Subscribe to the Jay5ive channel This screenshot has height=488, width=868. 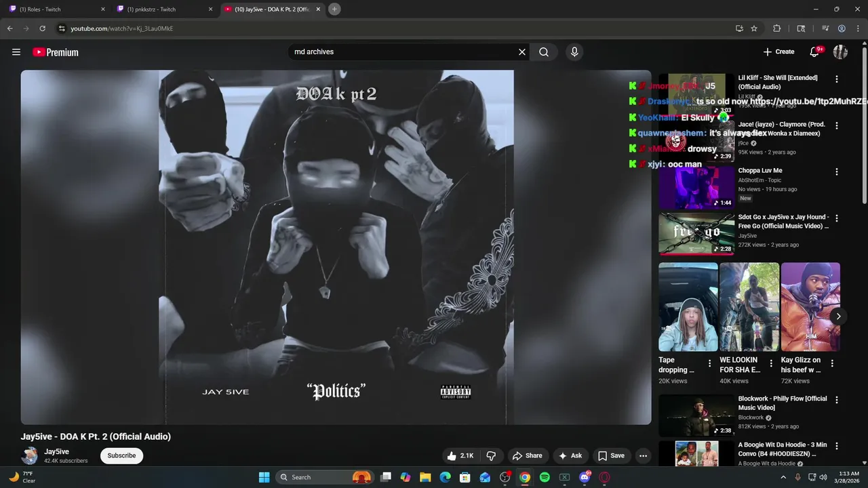pos(121,455)
